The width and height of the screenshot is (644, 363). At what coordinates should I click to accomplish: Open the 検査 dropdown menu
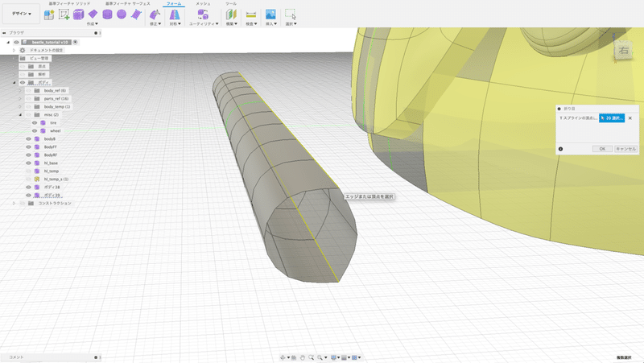(x=251, y=24)
